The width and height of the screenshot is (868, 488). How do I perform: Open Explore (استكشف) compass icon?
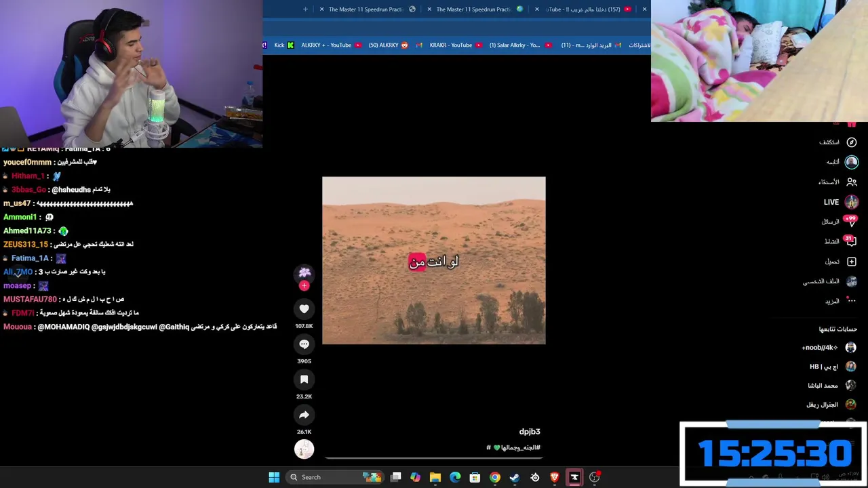click(852, 142)
